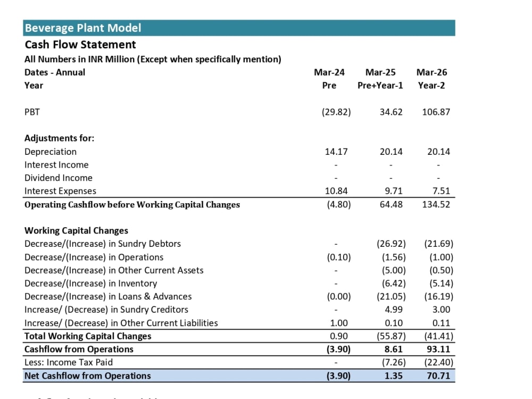Click Less: Income Tax Paid label

pos(69,362)
